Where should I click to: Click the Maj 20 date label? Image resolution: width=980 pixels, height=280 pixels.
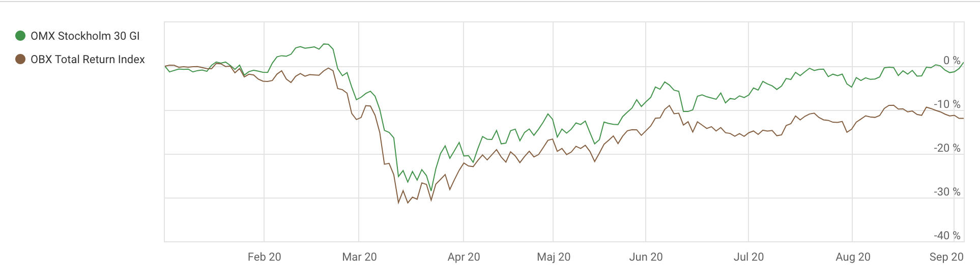point(554,257)
